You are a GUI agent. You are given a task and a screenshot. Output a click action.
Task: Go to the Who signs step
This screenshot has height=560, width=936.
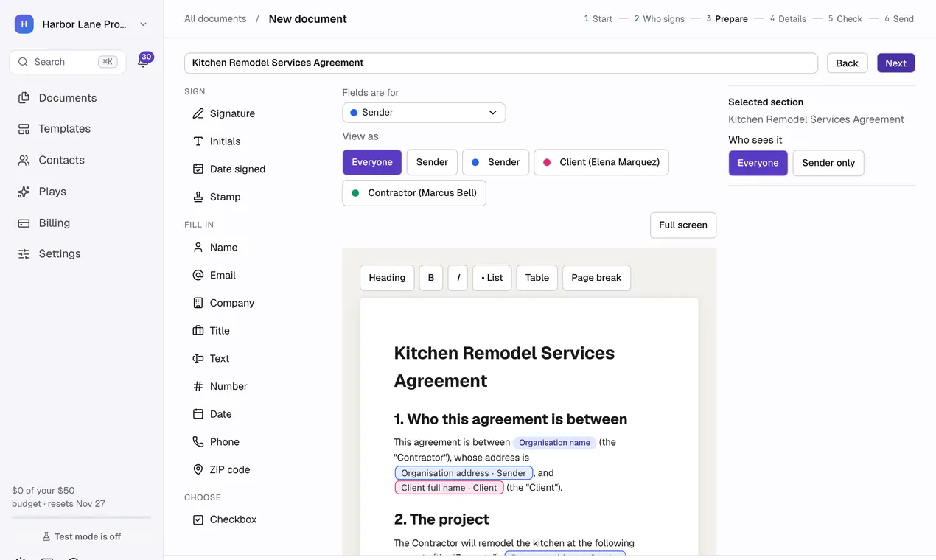coord(660,19)
